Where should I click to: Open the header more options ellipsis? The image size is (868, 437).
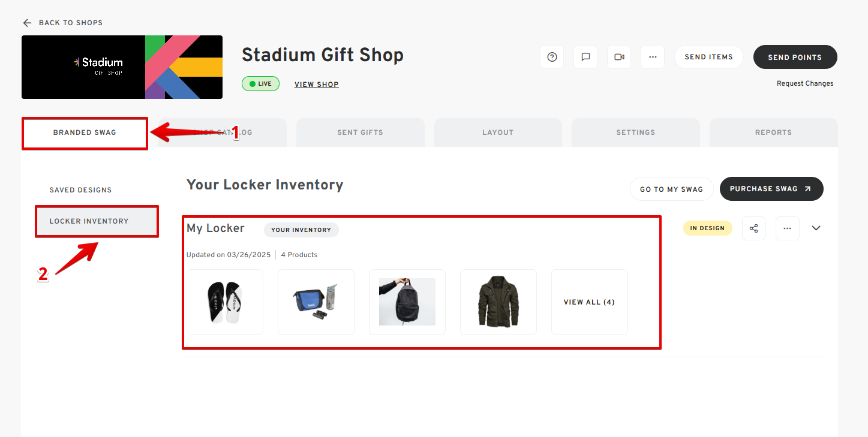click(653, 57)
